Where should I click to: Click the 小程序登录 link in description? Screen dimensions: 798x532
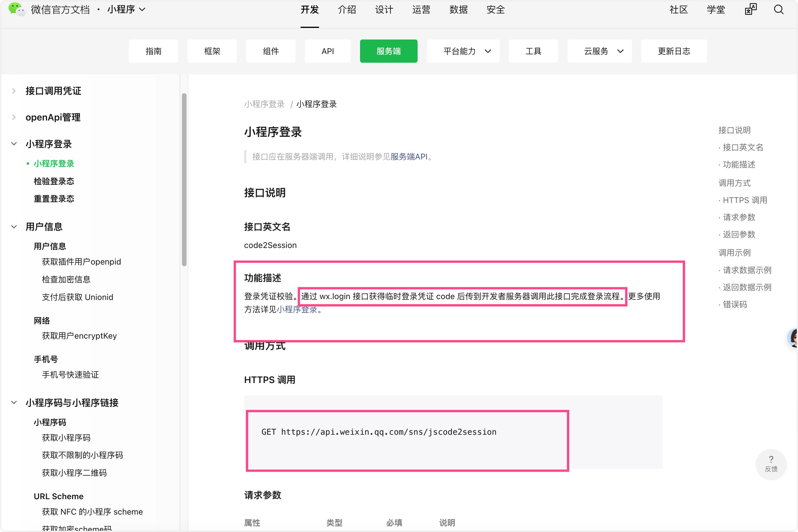pyautogui.click(x=297, y=310)
